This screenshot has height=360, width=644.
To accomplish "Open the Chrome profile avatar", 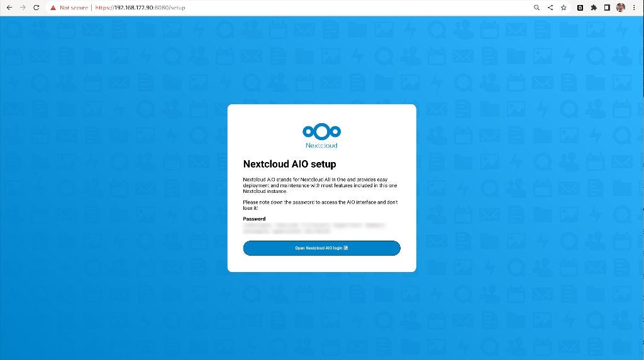I will coord(621,8).
